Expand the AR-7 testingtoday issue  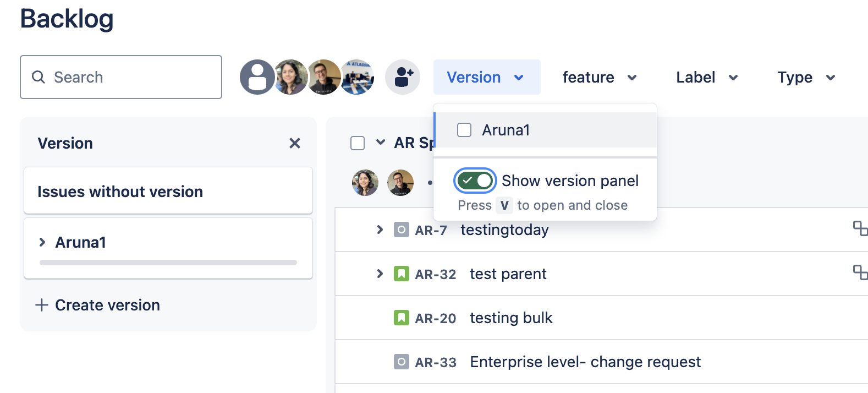click(380, 230)
